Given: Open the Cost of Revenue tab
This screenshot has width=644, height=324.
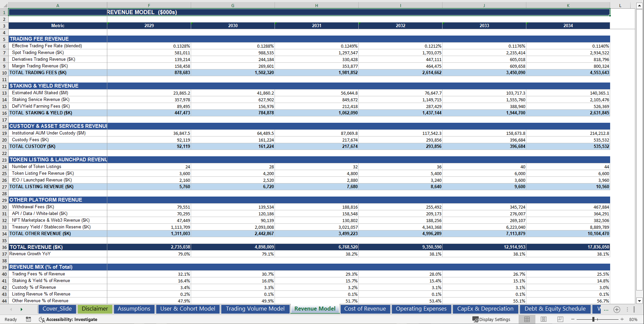Looking at the screenshot, I should (365, 309).
